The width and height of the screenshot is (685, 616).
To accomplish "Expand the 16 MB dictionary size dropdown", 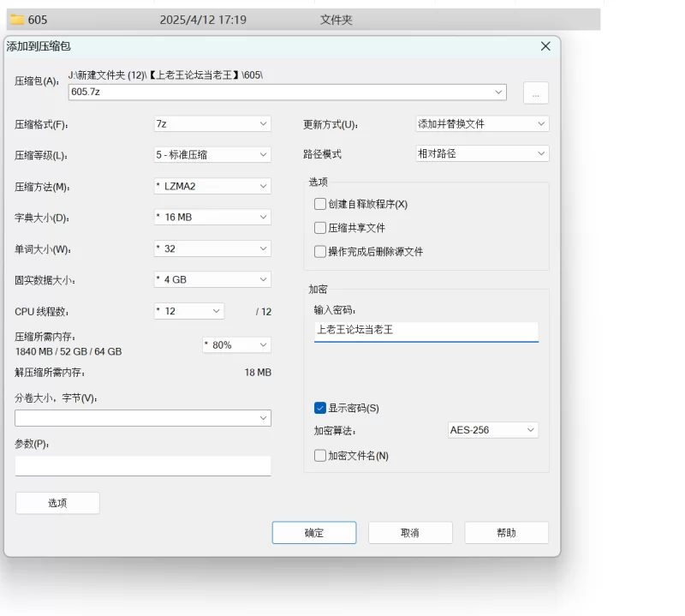I will tap(212, 218).
